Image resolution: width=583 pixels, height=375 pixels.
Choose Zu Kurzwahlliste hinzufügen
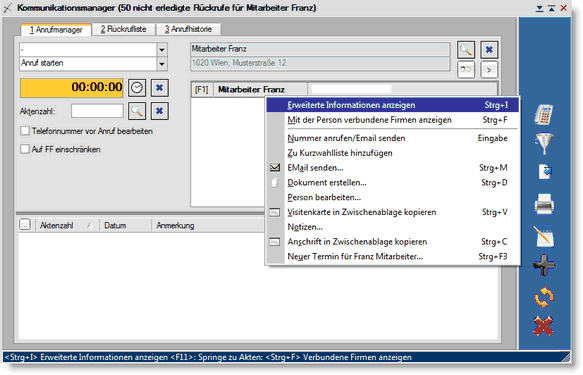(393, 153)
